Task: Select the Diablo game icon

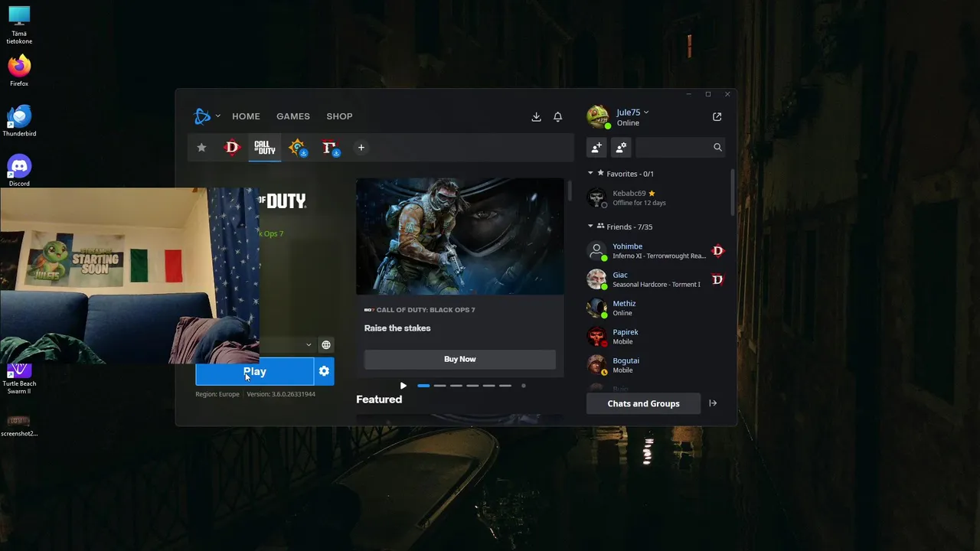Action: pos(232,148)
